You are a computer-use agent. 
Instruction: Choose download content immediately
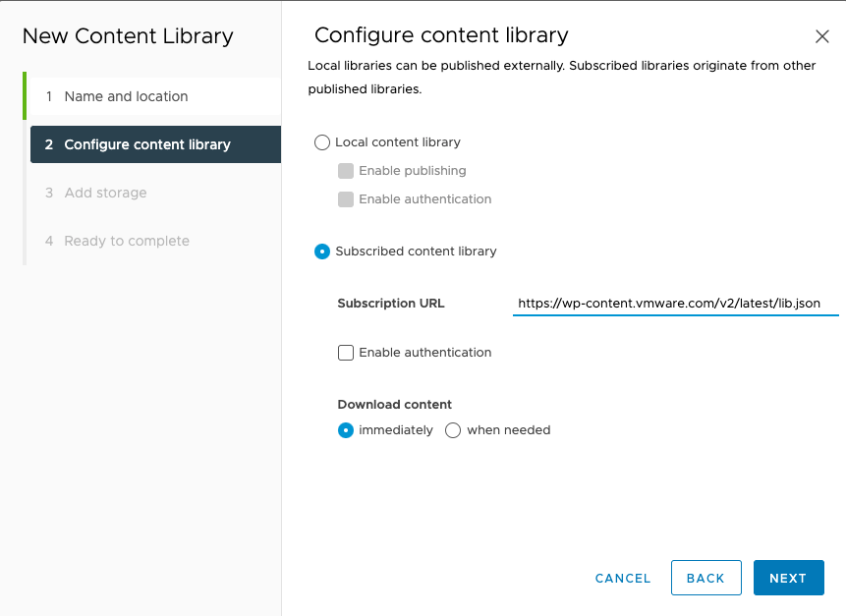(x=346, y=430)
